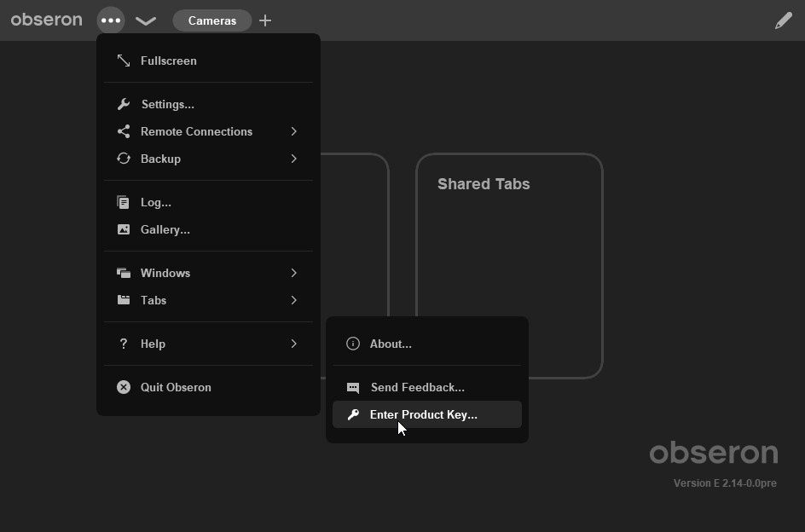Click the Quit Obseron X icon

pos(123,387)
